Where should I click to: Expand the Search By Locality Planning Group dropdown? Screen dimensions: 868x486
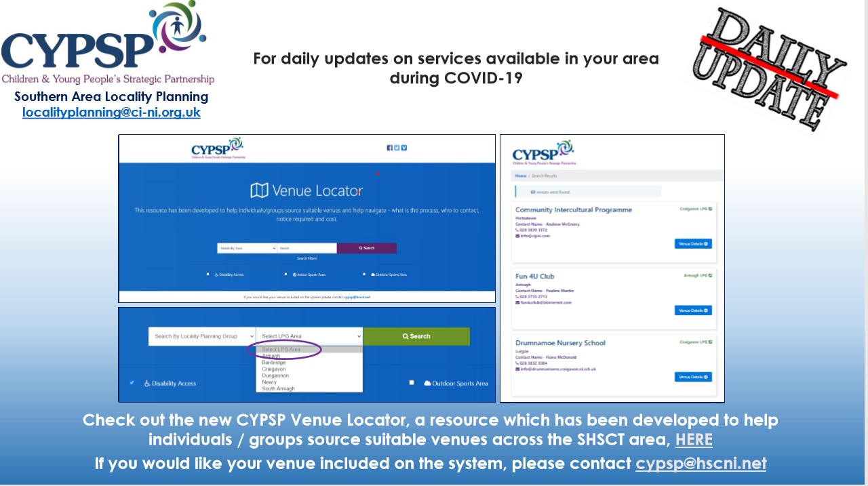(202, 336)
